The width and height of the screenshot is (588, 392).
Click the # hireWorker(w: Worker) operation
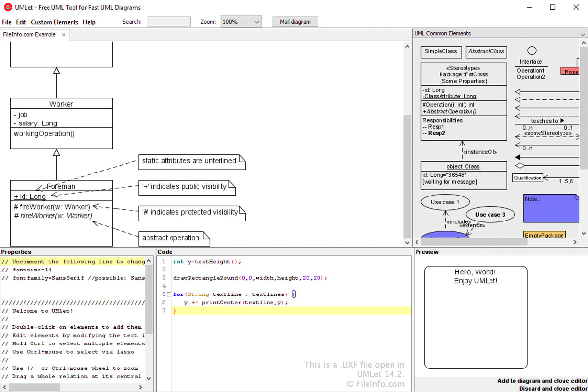click(x=52, y=216)
